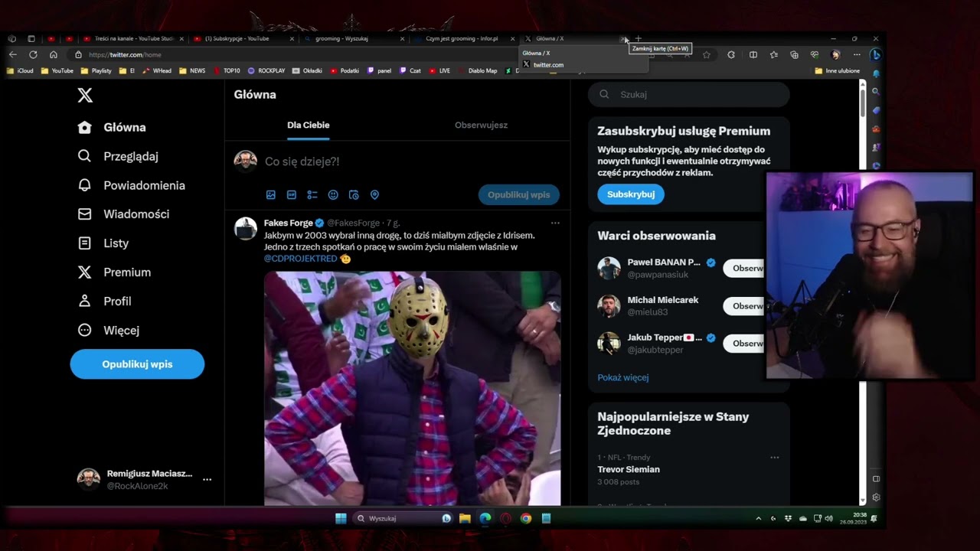
Task: Click the Subskrybuj Premium button
Action: (x=631, y=194)
